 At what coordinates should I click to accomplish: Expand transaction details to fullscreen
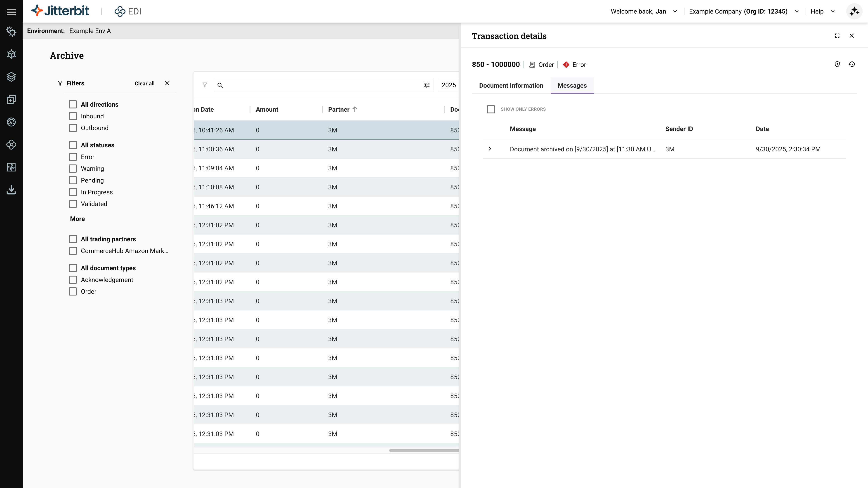(x=837, y=36)
